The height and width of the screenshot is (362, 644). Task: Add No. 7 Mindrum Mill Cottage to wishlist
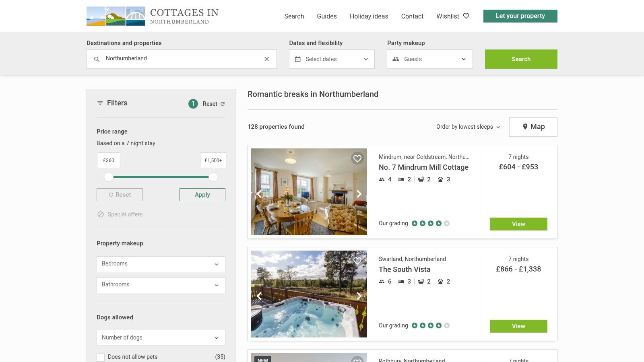pyautogui.click(x=357, y=158)
